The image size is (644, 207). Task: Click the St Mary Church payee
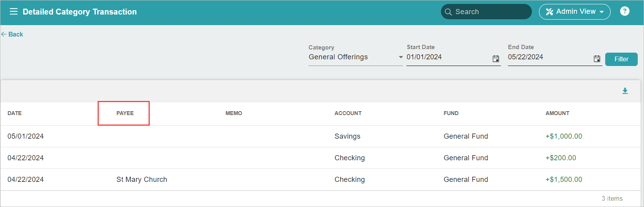pyautogui.click(x=141, y=180)
